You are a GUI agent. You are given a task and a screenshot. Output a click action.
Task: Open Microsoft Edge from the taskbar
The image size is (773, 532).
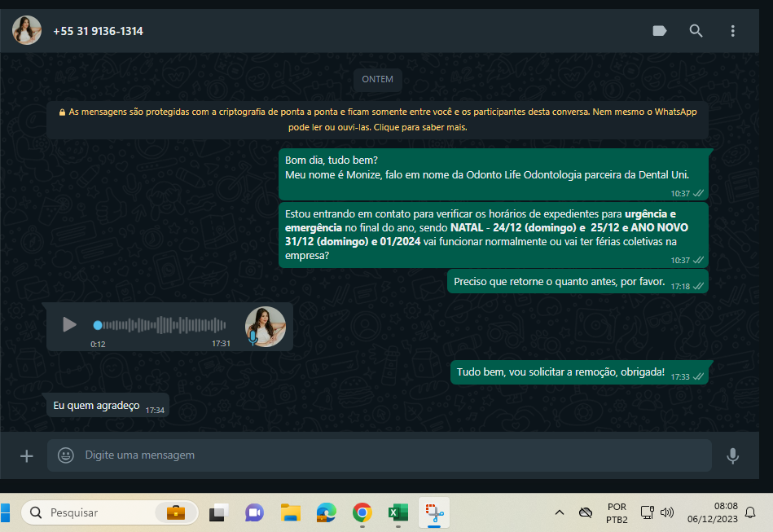(327, 512)
